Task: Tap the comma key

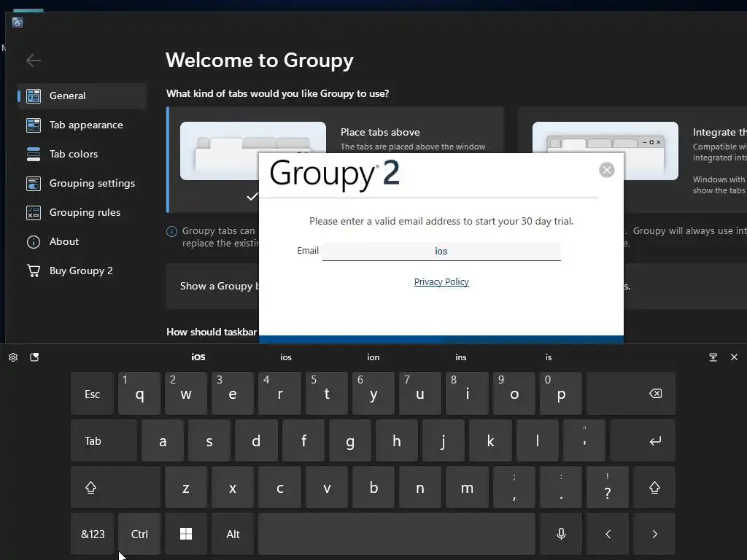Action: [x=514, y=488]
